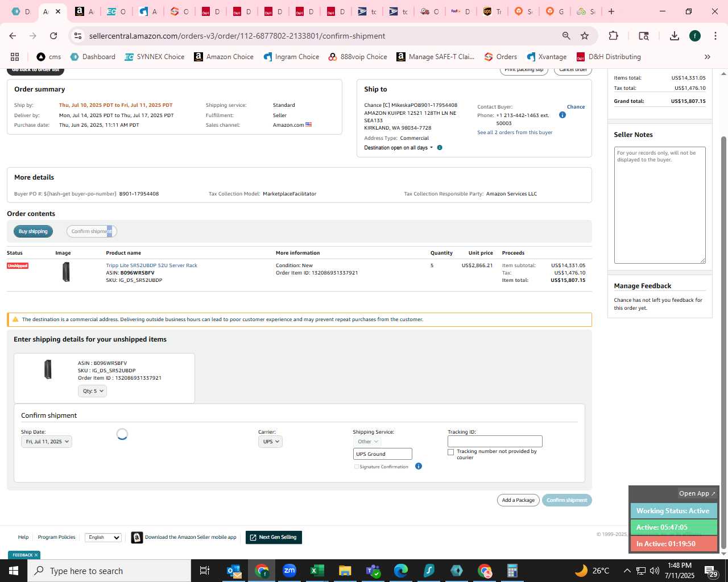Open the Chrome three-dot menu
The width and height of the screenshot is (728, 582).
click(x=715, y=36)
